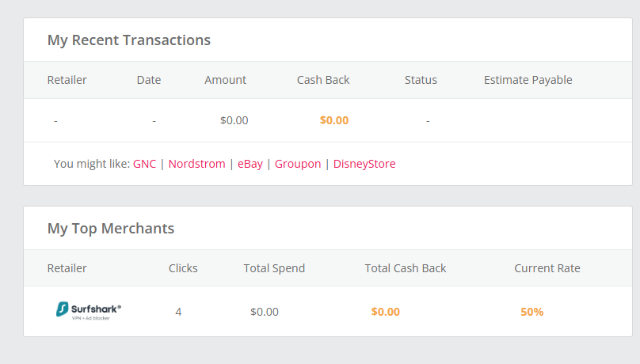
Task: Open the Groupon suggestion link
Action: tap(298, 164)
